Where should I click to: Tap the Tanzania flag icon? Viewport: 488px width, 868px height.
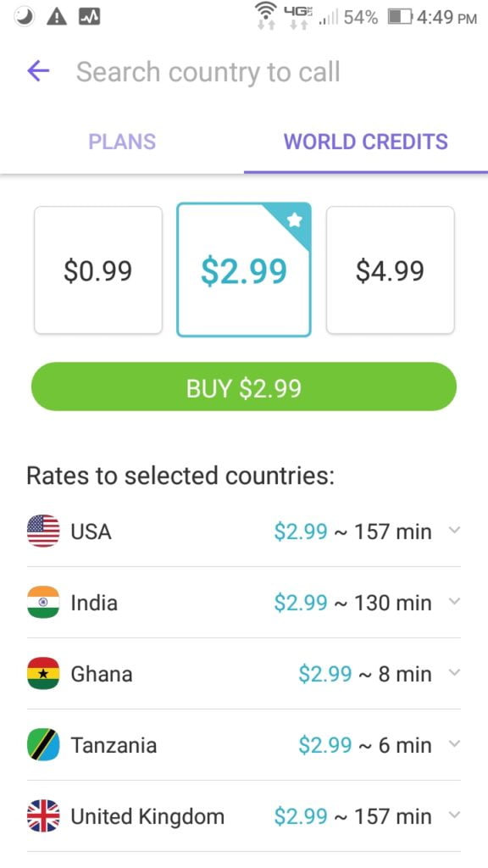pos(43,744)
